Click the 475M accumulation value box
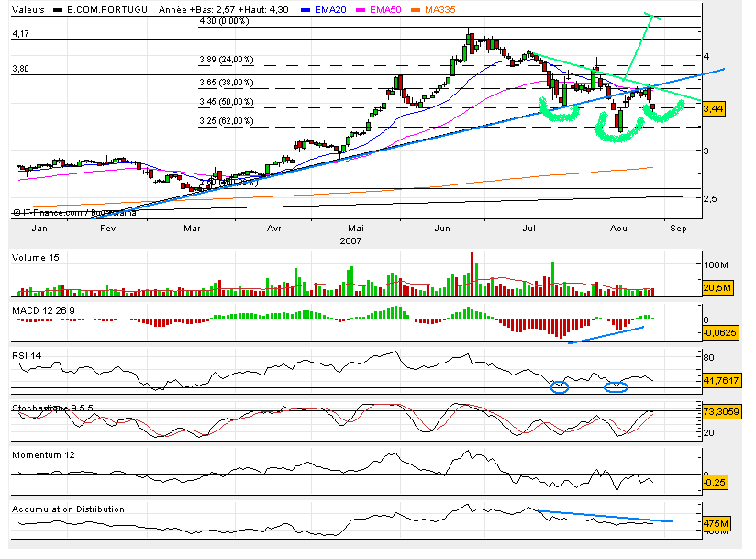This screenshot has height=559, width=756. pyautogui.click(x=716, y=524)
